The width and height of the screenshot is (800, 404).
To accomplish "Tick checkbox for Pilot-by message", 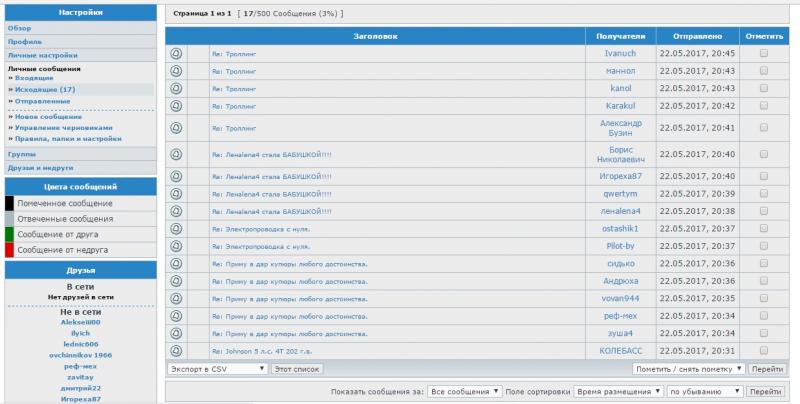I will click(x=764, y=246).
